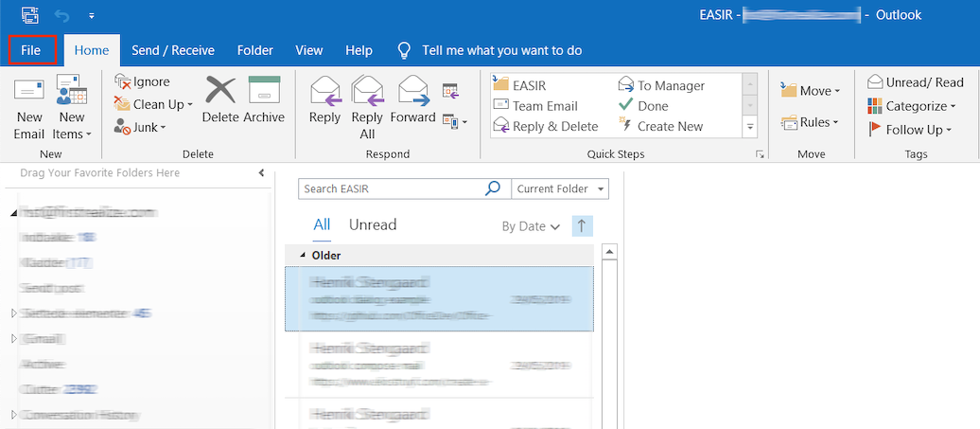Open the Move dropdown
The width and height of the screenshot is (980, 429).
(x=811, y=91)
